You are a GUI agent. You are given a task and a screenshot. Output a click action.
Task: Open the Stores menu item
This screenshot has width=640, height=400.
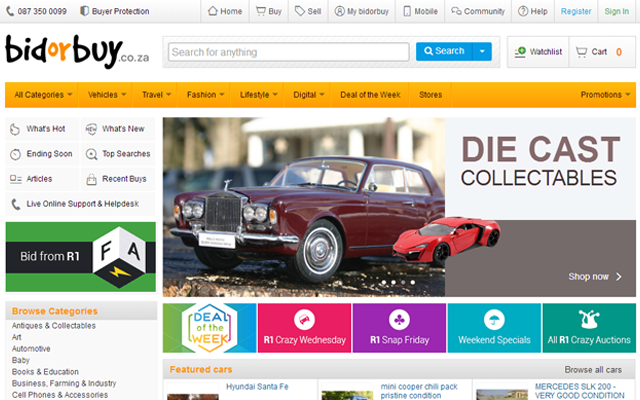[430, 95]
